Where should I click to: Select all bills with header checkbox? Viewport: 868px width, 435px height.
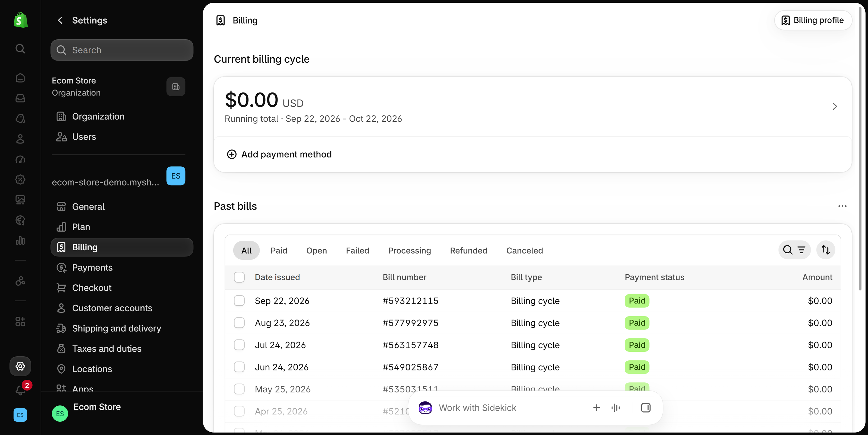[239, 277]
